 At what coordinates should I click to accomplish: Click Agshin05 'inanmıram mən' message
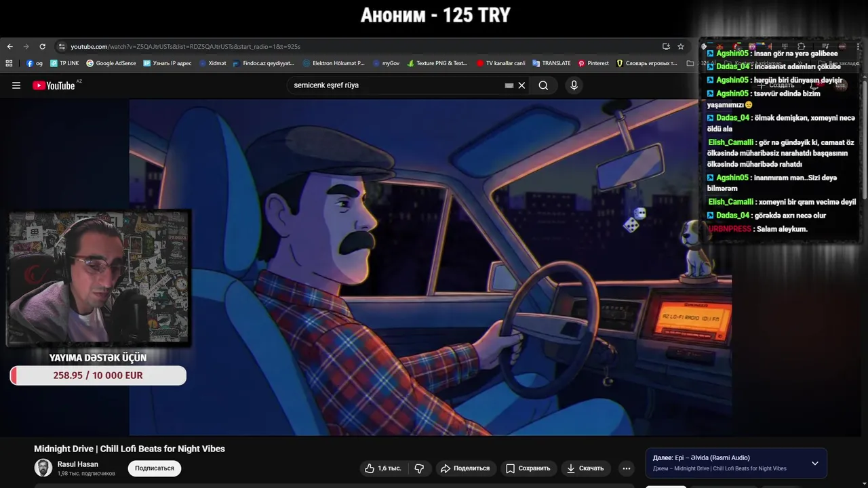[772, 183]
